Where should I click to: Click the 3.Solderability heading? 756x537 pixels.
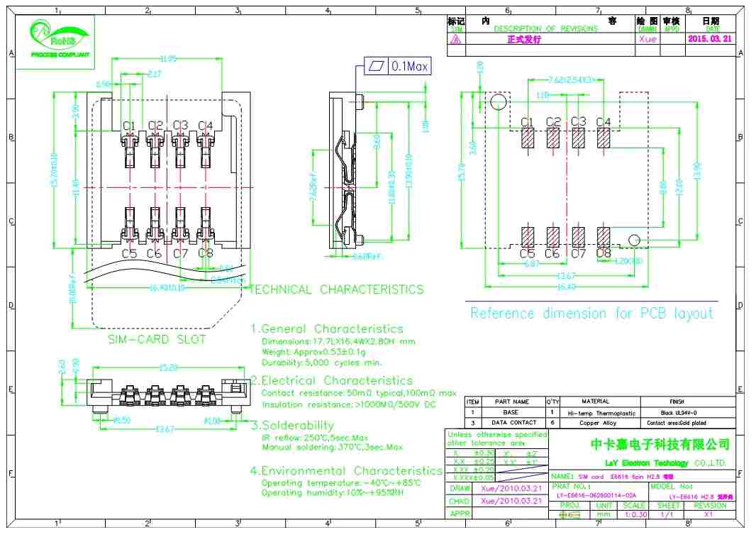click(x=291, y=426)
